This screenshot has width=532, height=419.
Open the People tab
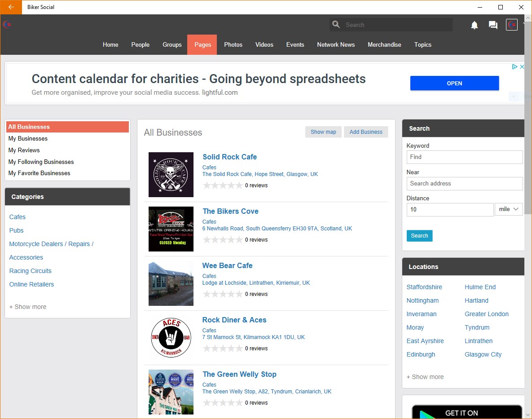[x=141, y=44]
